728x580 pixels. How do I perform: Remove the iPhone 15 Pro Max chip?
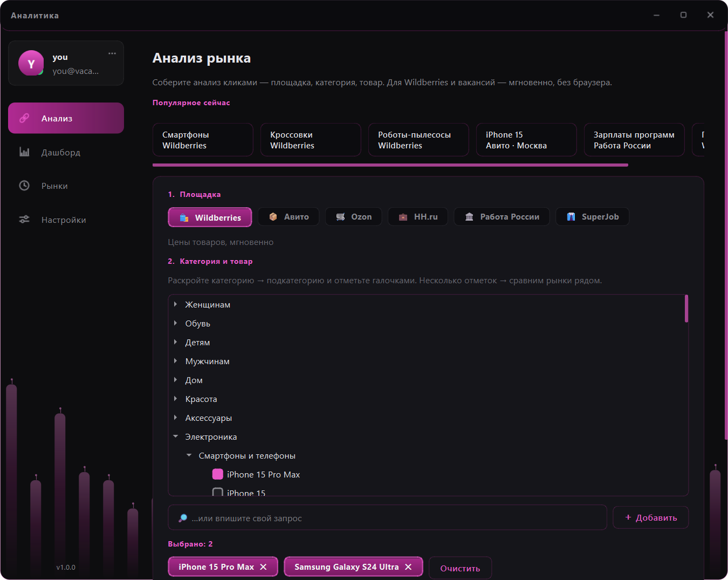click(x=263, y=567)
